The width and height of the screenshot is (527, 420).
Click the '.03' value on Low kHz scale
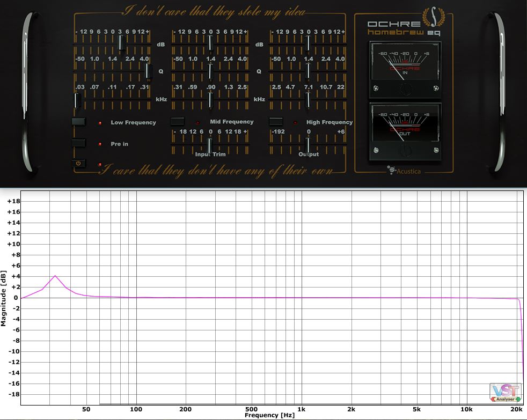pos(80,87)
